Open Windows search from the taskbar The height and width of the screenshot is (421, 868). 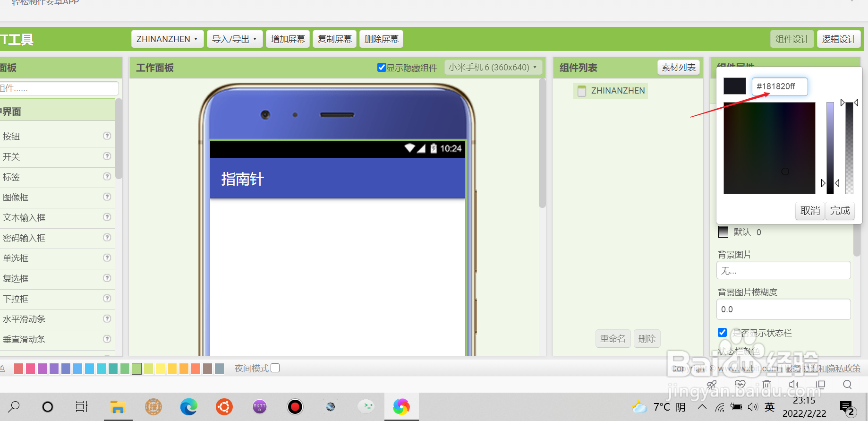(14, 407)
